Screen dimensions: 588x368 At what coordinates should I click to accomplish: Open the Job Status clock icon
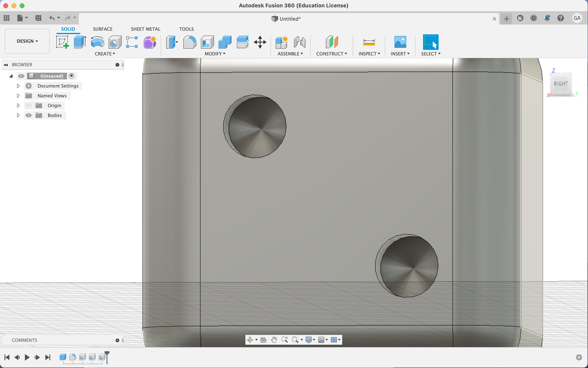(x=534, y=18)
